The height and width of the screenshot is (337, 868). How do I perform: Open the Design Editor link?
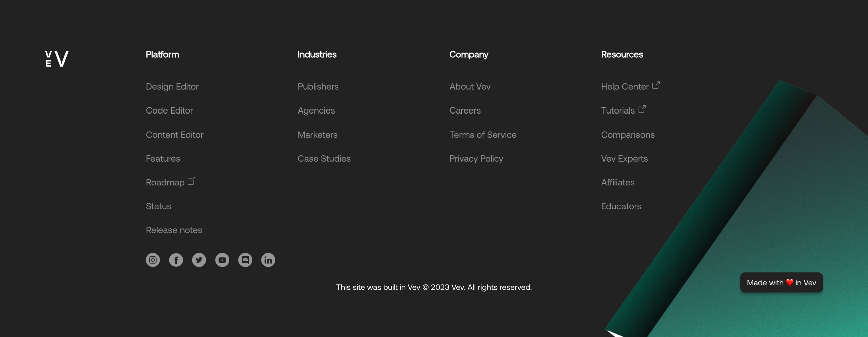(x=172, y=87)
